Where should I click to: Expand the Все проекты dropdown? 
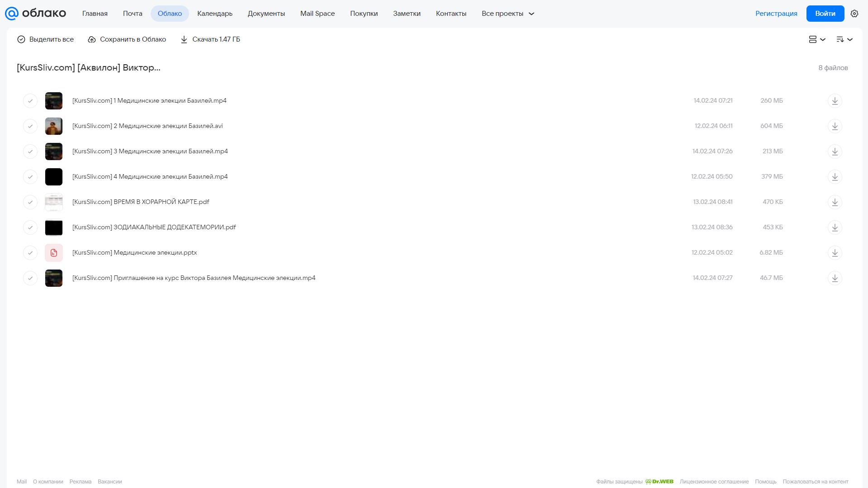pos(508,14)
